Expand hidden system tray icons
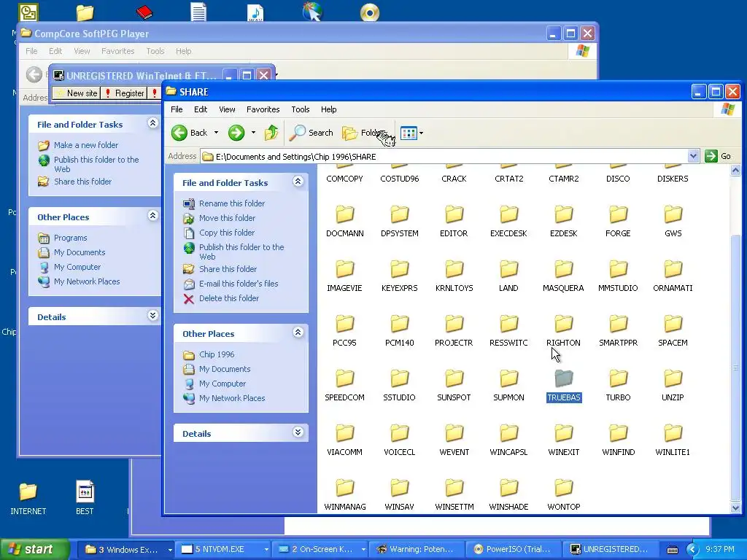 click(692, 550)
